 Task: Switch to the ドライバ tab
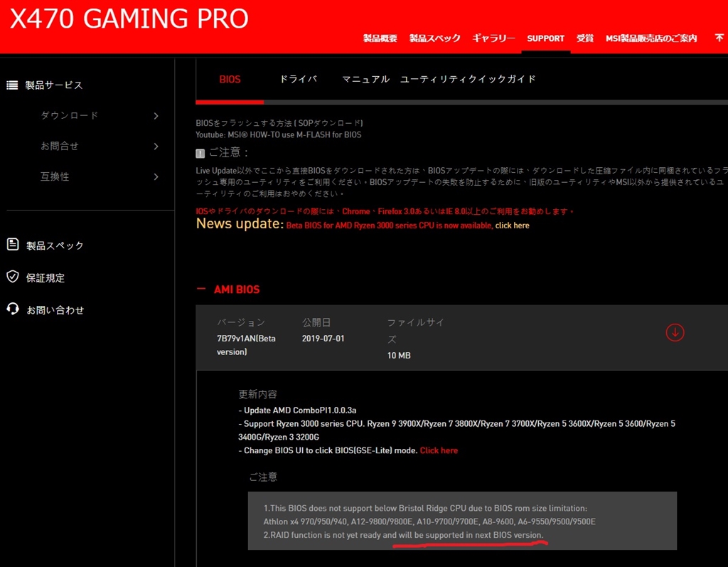298,79
